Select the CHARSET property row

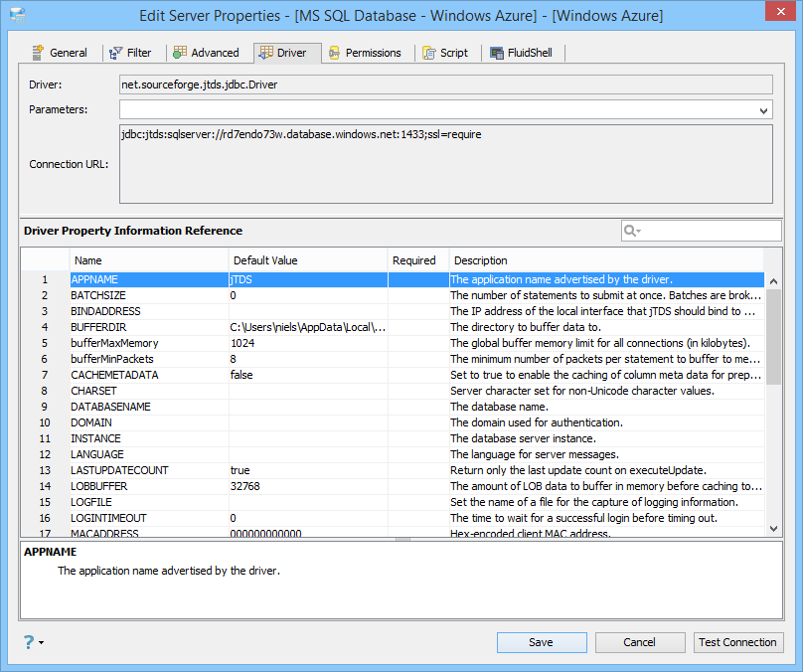393,391
